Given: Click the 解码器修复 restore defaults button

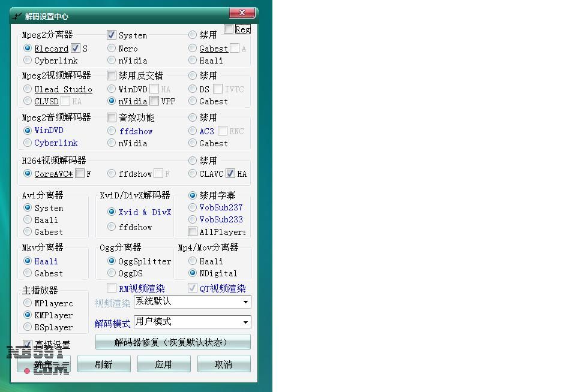Looking at the screenshot, I should (173, 342).
